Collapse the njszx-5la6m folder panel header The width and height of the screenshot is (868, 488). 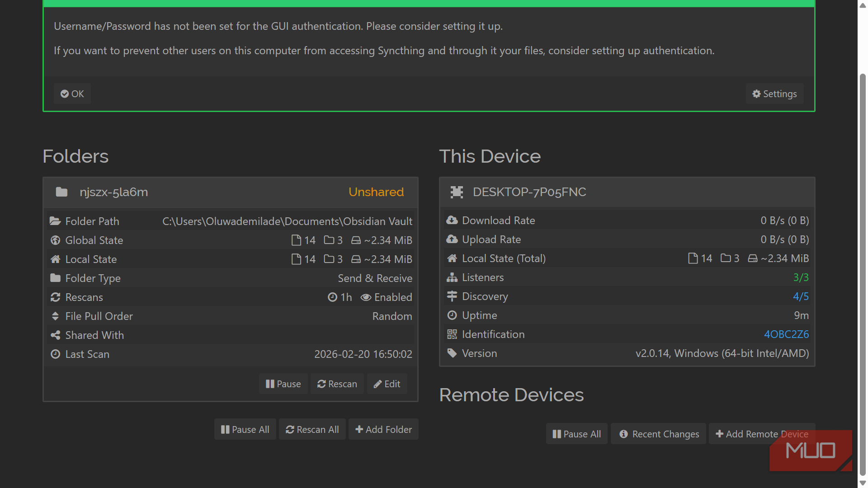230,192
